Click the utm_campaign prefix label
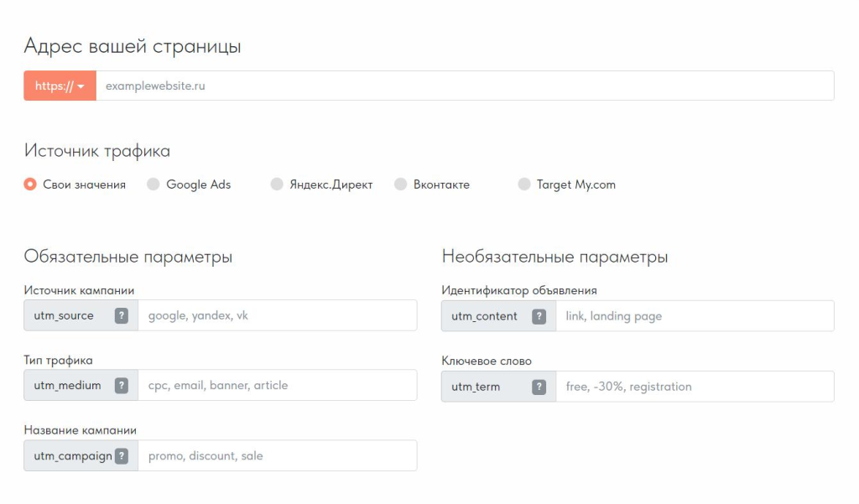This screenshot has width=859, height=504. coord(73,456)
